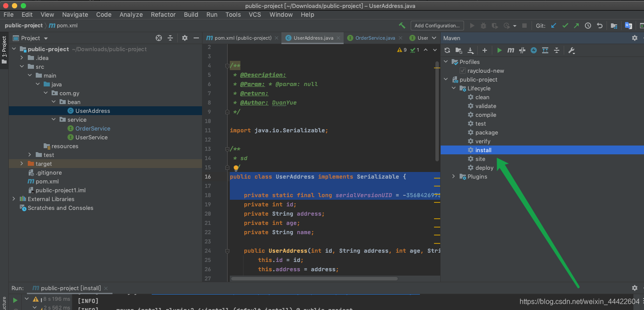Show hidden editor tabs dropdown
644x310 pixels.
click(x=434, y=38)
